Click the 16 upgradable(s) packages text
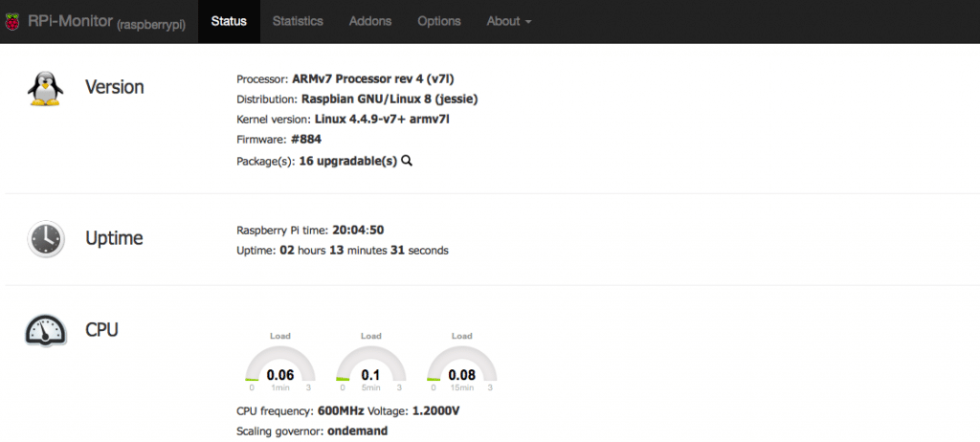Screen dimensions: 980x442 (x=348, y=161)
